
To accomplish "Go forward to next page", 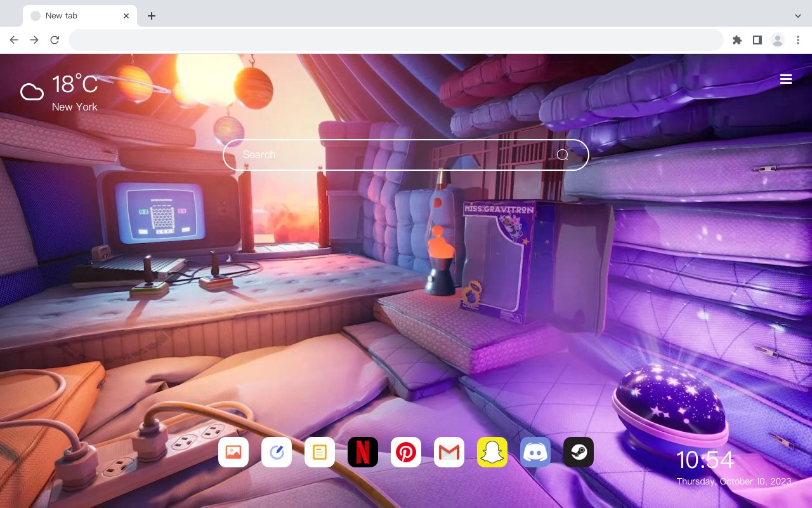I will 34,40.
